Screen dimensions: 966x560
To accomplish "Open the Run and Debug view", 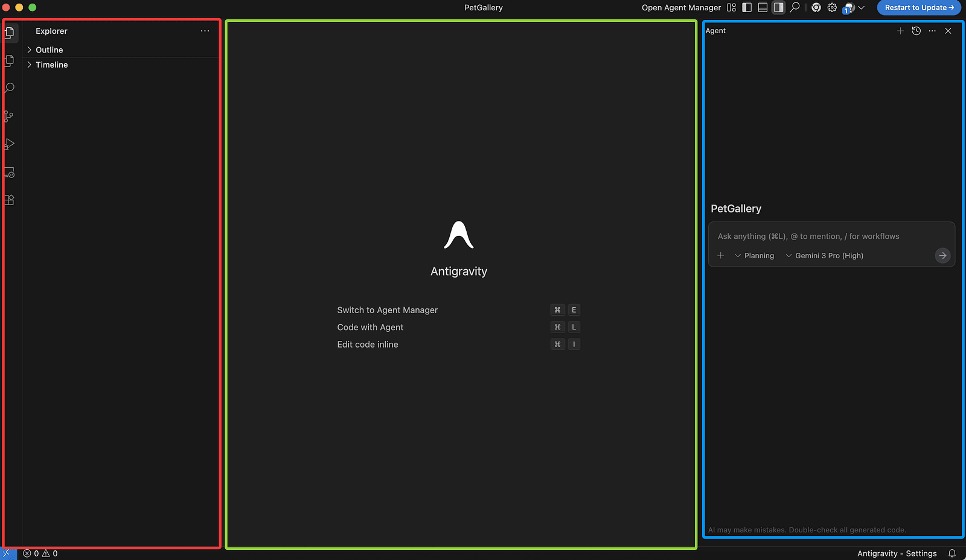I will pyautogui.click(x=9, y=144).
